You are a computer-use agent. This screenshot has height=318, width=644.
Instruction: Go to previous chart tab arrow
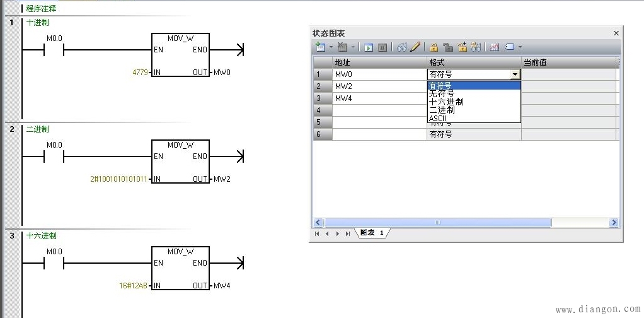pos(327,233)
